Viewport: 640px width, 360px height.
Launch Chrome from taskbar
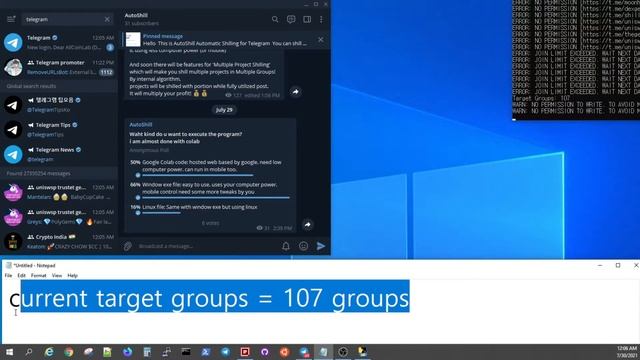tap(69, 352)
